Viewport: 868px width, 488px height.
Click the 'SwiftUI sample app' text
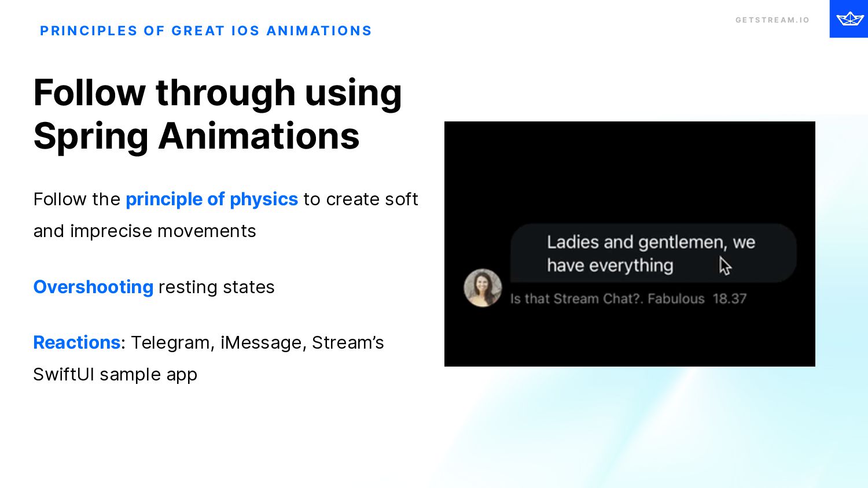tap(115, 375)
